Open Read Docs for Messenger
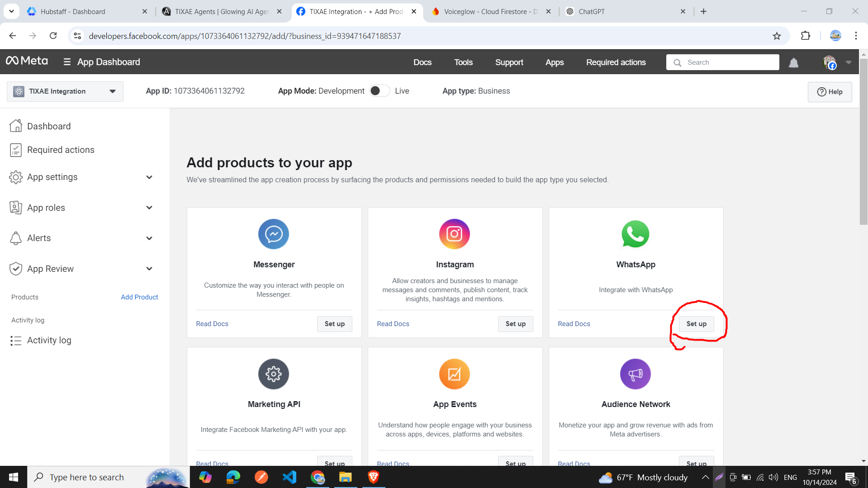868x488 pixels. pos(212,323)
